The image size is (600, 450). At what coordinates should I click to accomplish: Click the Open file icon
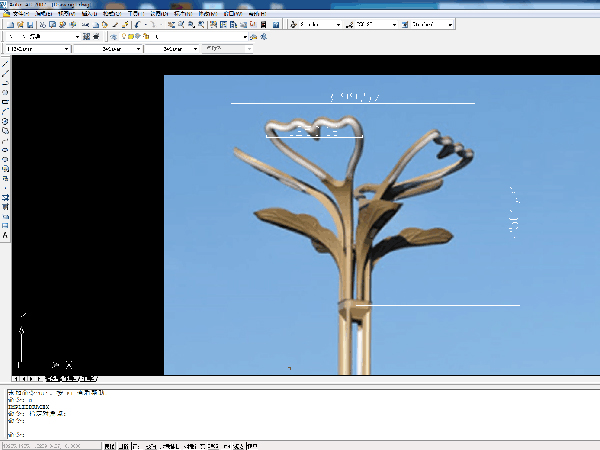[x=18, y=24]
